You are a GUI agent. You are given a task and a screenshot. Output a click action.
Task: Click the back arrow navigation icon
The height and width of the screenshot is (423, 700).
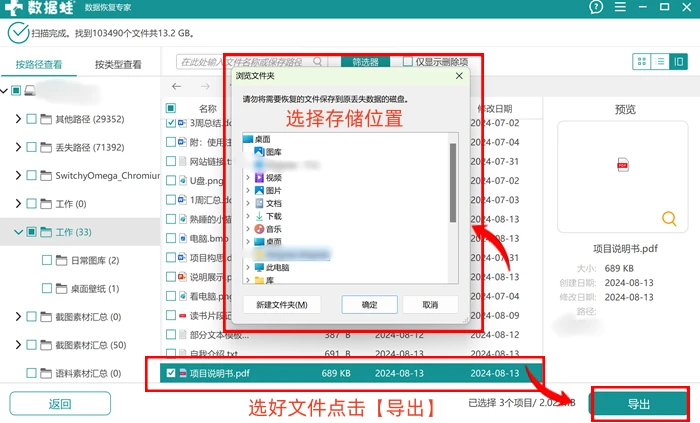tap(177, 86)
